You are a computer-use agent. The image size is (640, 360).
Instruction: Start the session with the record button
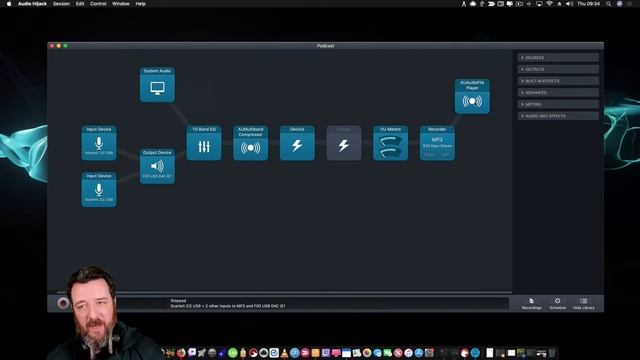click(x=63, y=303)
